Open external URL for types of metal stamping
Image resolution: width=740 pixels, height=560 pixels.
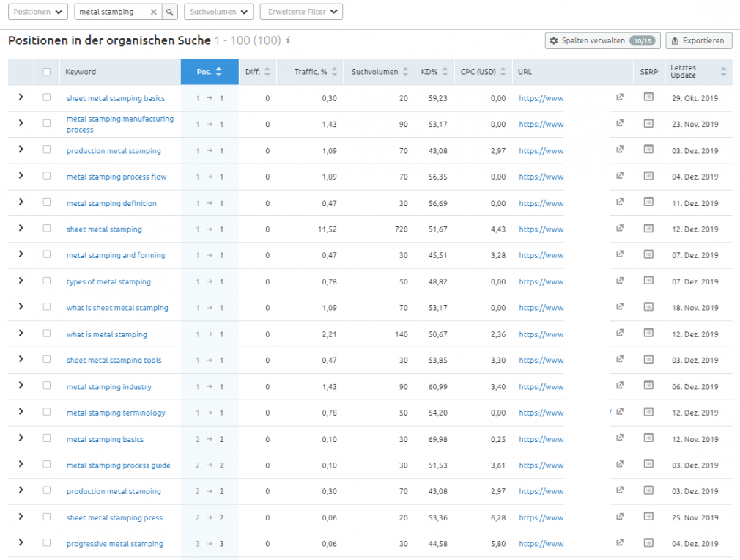[620, 281]
